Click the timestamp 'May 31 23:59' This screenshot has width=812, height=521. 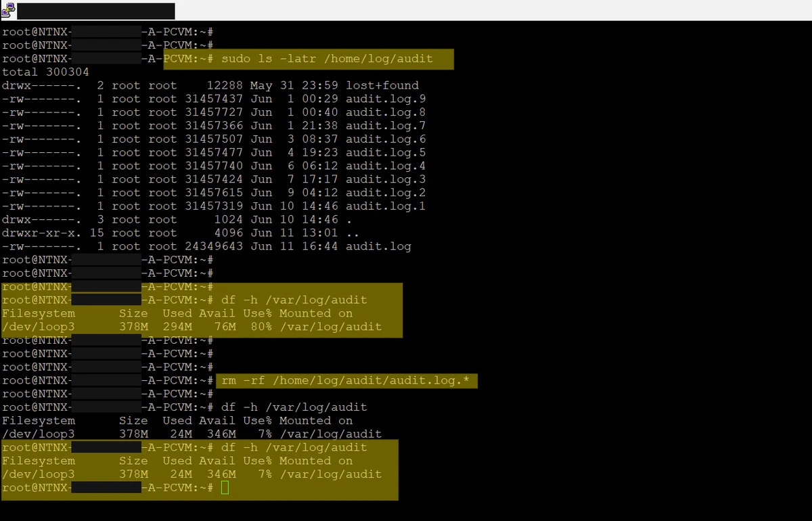coord(294,85)
